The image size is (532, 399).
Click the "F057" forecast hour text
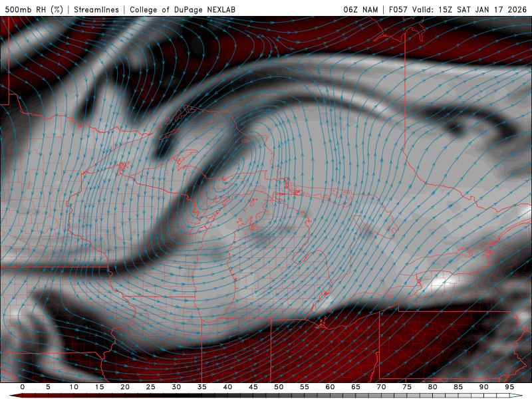click(398, 9)
